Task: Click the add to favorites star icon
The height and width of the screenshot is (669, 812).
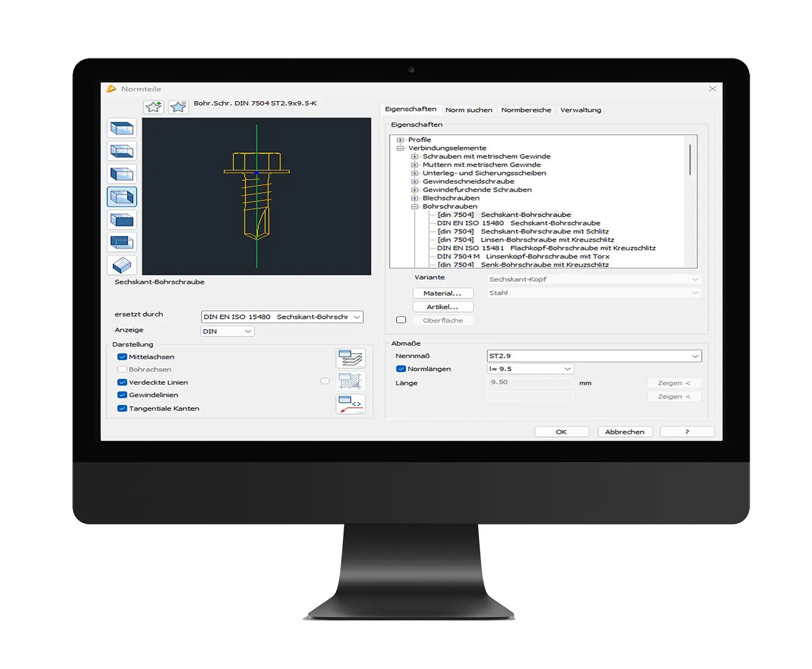Action: [153, 107]
